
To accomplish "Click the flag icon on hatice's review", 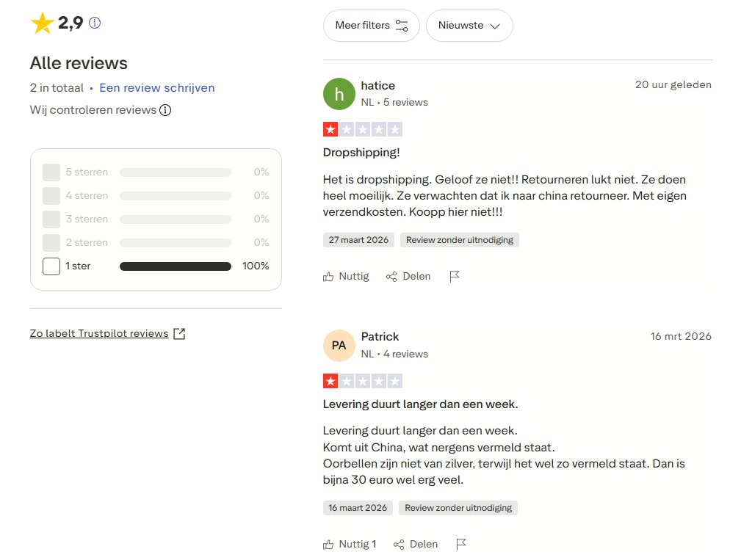I will (455, 277).
